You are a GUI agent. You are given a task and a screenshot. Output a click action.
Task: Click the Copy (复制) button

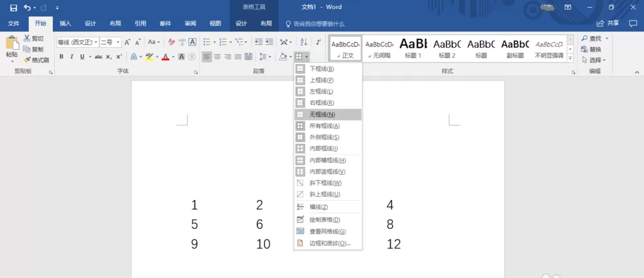click(x=33, y=49)
